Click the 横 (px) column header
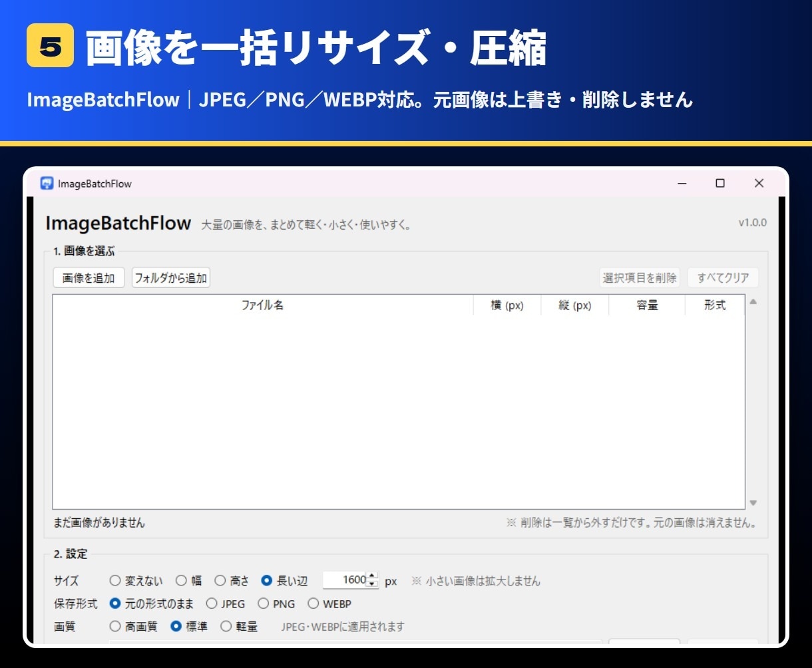 click(507, 305)
